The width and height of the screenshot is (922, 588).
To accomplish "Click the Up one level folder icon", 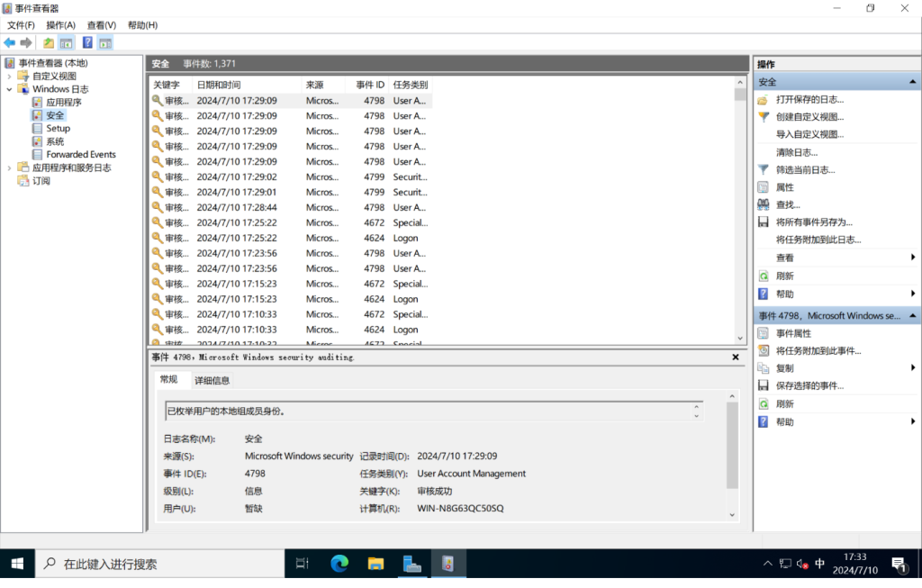I will coord(49,42).
